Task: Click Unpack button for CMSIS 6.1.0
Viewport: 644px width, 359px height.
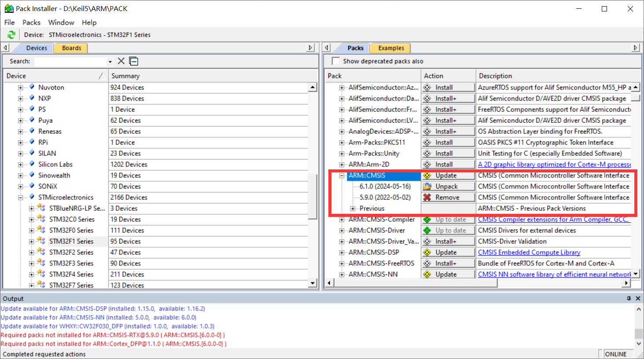Action: [448, 187]
